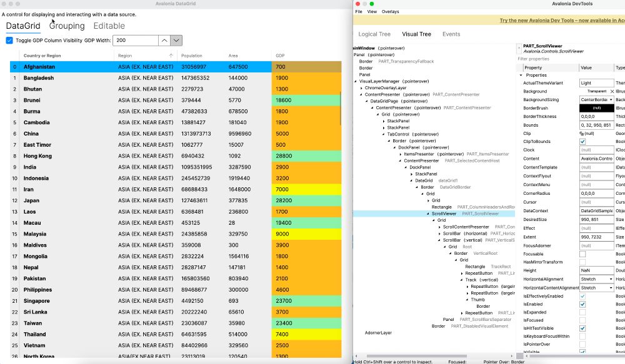Collapse the DataGrid dataGrid1 node arrow

pos(412,181)
